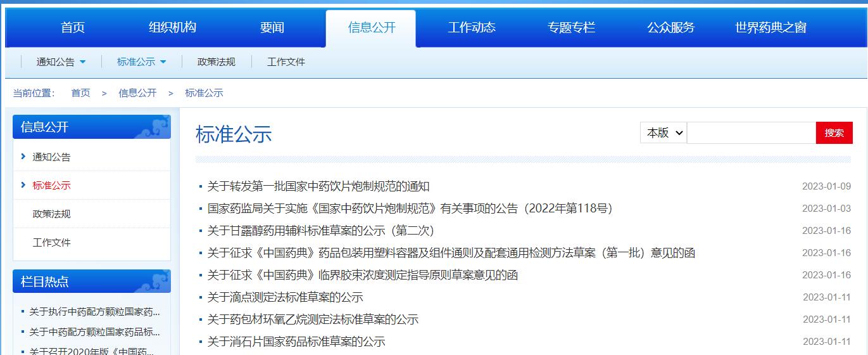The image size is (868, 355).
Task: Open 关于滴点测定法标准草案的公示 article
Action: coord(285,297)
